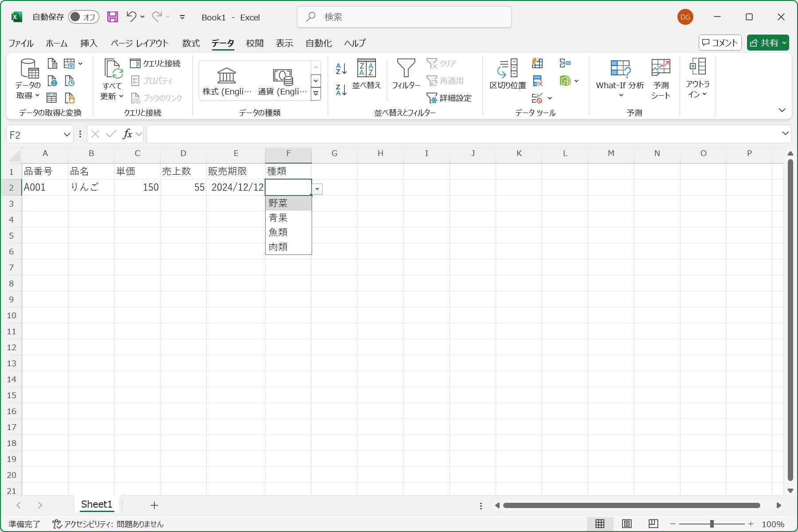Open the データの取得 (Get Data) menu

pyautogui.click(x=28, y=80)
